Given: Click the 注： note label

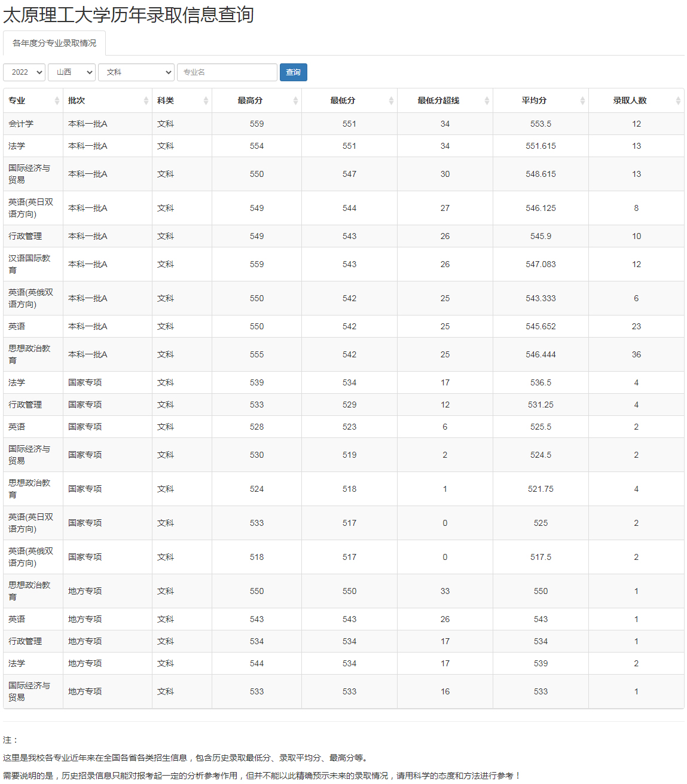Looking at the screenshot, I should click(11, 740).
